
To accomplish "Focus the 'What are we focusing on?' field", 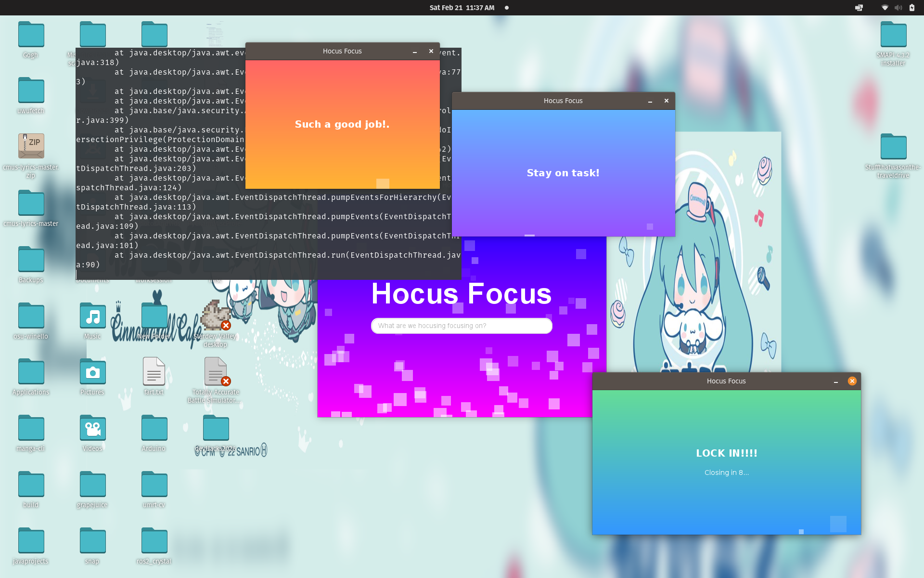I will point(462,326).
